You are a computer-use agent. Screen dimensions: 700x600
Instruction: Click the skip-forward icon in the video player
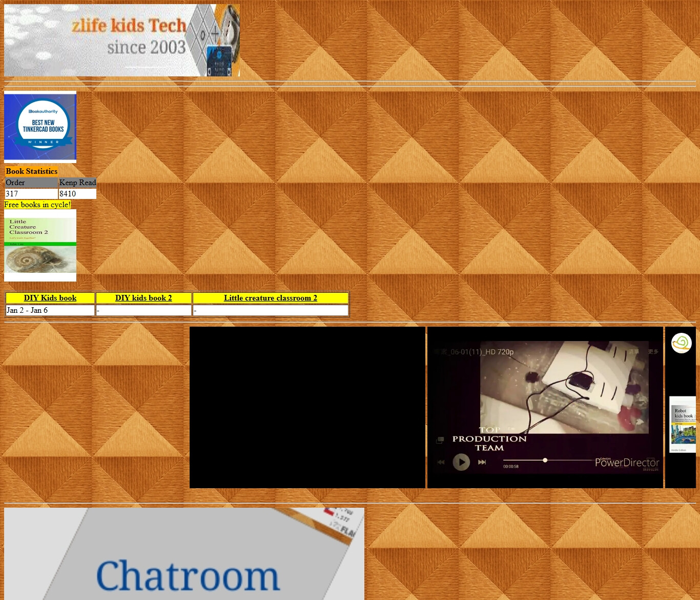coord(482,462)
